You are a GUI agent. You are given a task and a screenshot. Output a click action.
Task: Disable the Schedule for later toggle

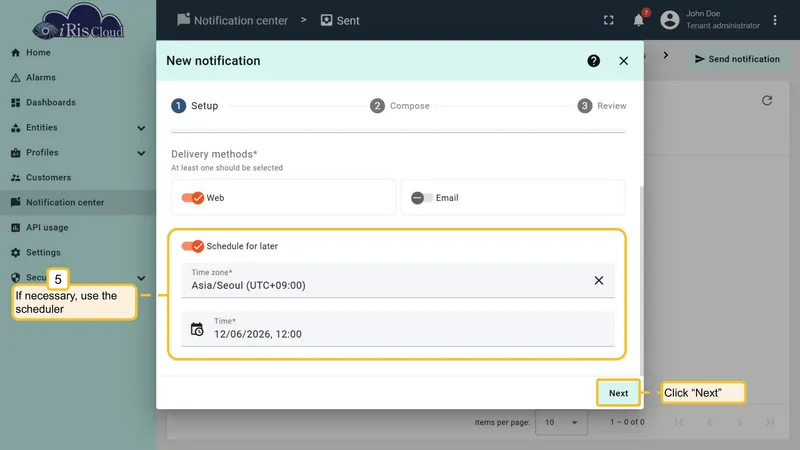pos(192,246)
